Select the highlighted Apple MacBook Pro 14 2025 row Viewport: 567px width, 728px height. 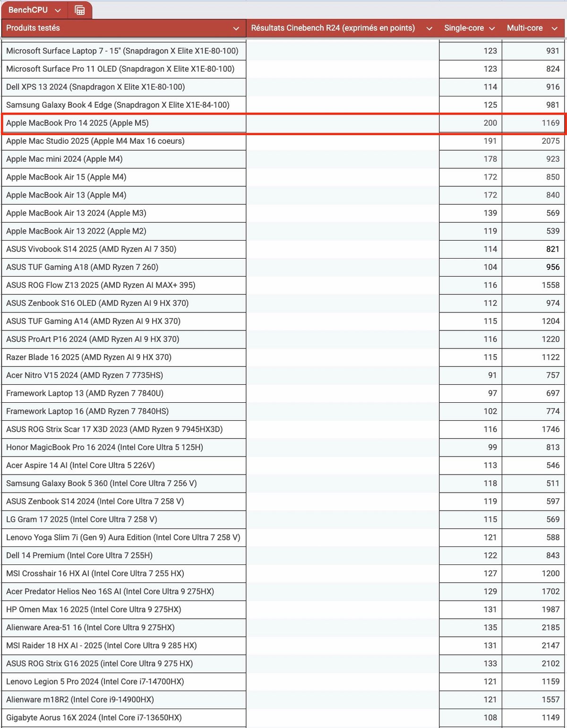[123, 123]
